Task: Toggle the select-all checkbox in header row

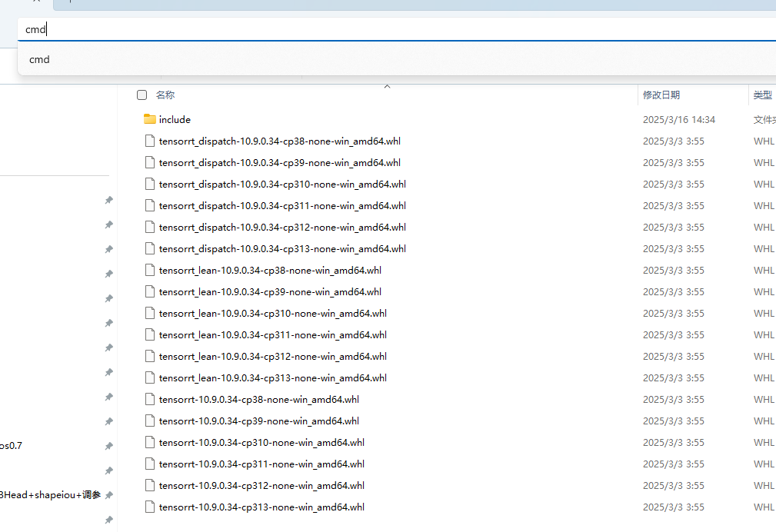Action: point(142,94)
